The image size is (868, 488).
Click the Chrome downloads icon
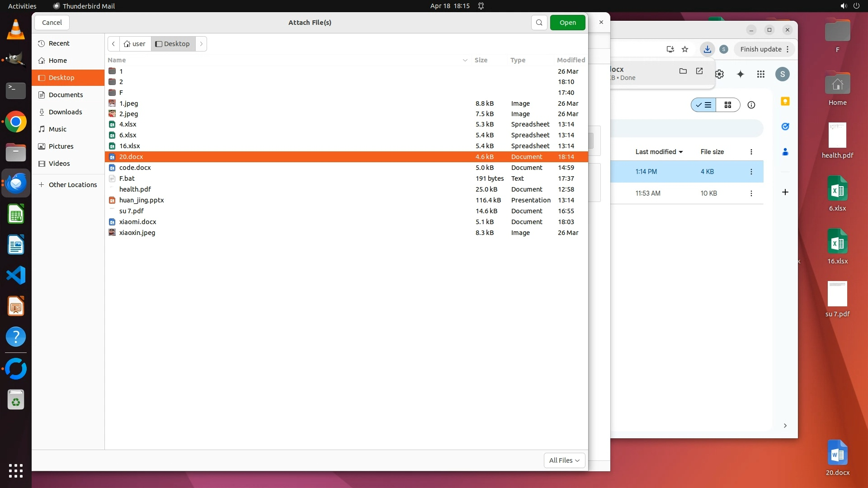click(x=707, y=49)
